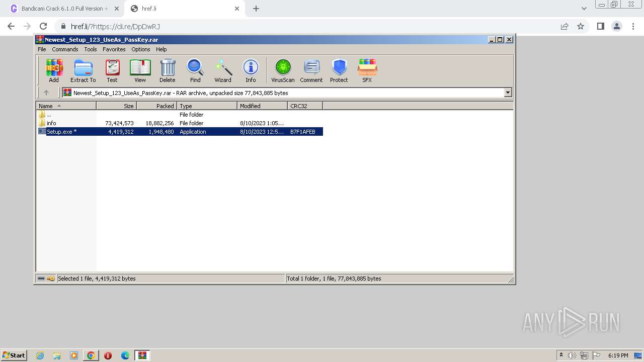The height and width of the screenshot is (362, 644).
Task: Click the SFX archive icon
Action: pyautogui.click(x=367, y=70)
